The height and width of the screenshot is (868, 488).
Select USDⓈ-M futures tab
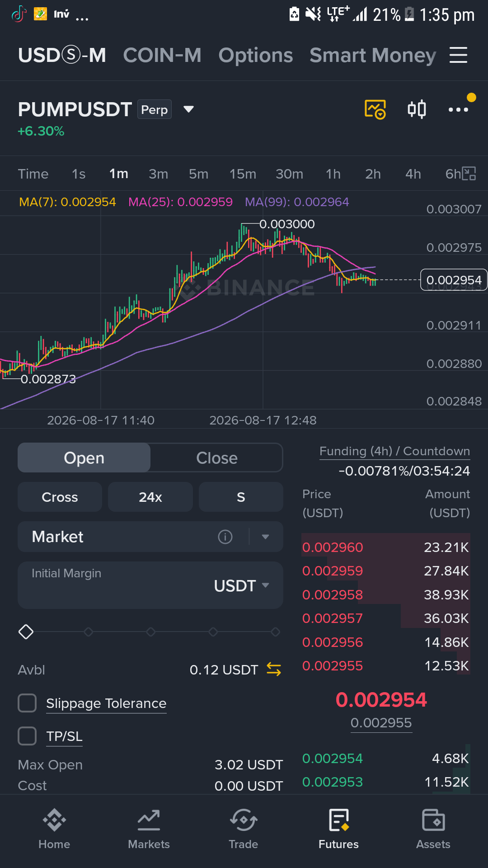pyautogui.click(x=62, y=55)
